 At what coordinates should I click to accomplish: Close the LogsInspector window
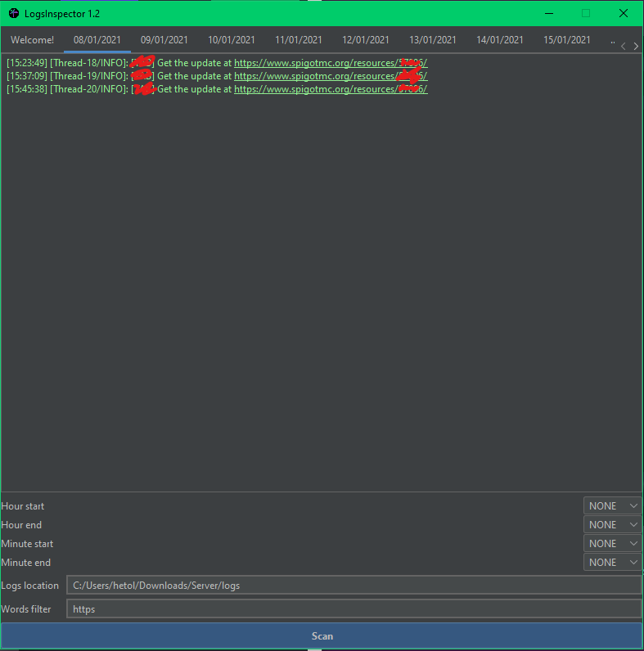pyautogui.click(x=624, y=13)
